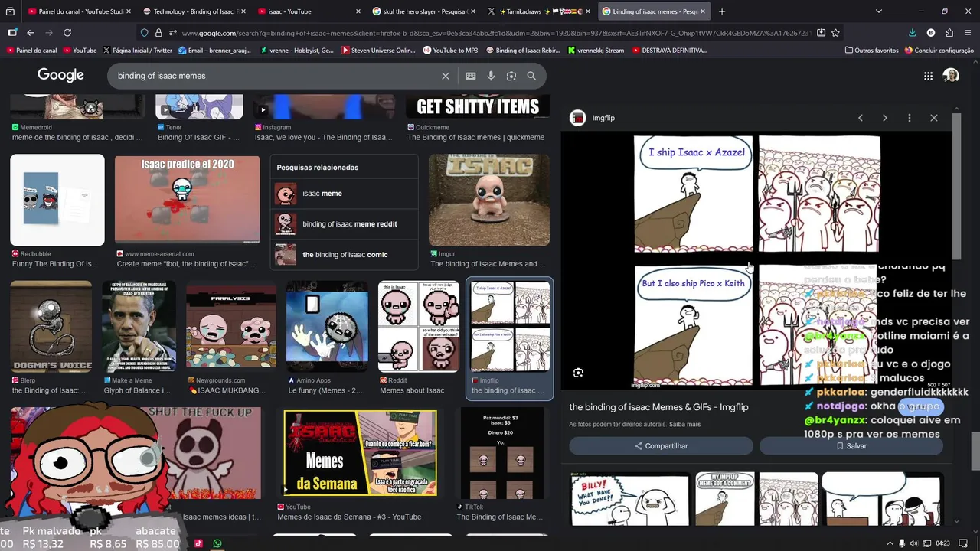Screen dimensions: 980x551
Task: Open vrennekkj Stream bookmark
Action: pyautogui.click(x=596, y=51)
